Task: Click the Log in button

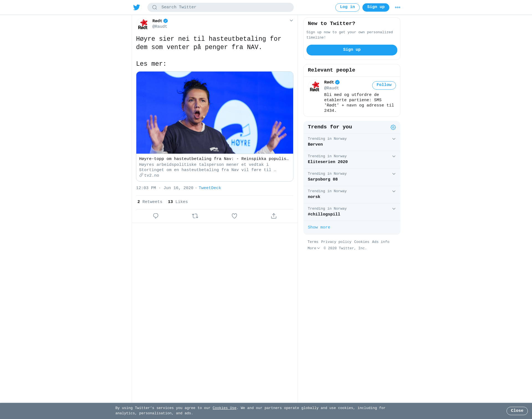Action: point(347,7)
